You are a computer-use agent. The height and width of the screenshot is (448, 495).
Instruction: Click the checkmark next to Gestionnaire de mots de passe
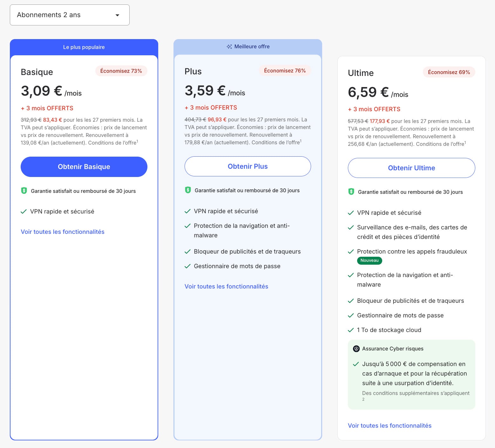[187, 266]
